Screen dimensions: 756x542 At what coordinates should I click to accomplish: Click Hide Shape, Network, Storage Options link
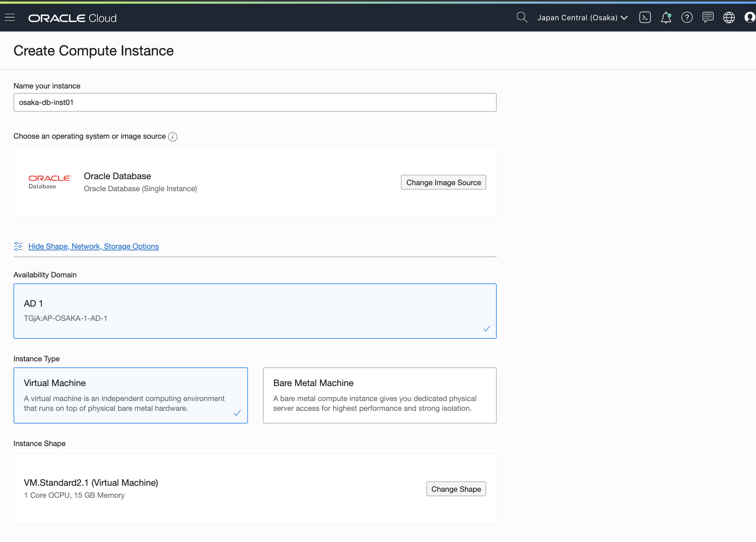click(x=94, y=246)
